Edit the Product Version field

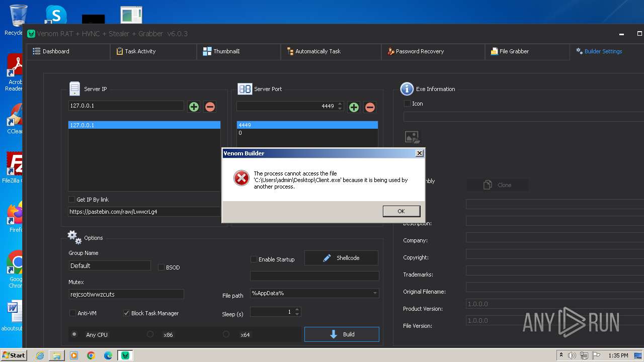coord(555,304)
